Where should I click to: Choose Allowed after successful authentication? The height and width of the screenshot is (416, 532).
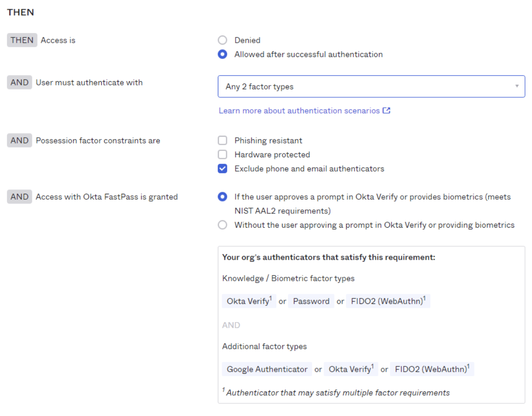(223, 55)
